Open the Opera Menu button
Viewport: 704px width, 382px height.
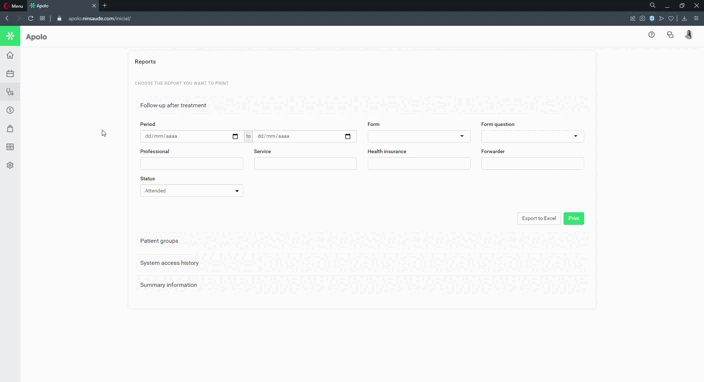[x=13, y=6]
